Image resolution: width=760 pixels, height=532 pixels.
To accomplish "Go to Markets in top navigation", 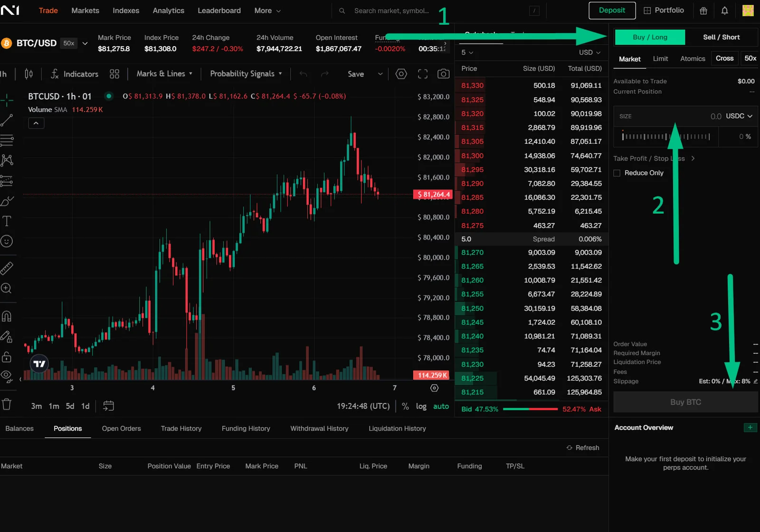I will pos(85,10).
